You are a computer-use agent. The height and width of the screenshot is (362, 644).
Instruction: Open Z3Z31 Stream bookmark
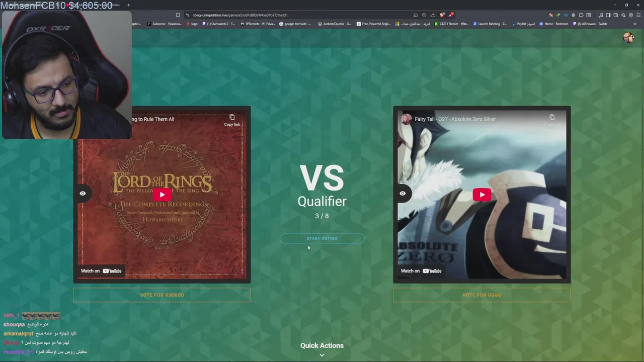point(452,24)
